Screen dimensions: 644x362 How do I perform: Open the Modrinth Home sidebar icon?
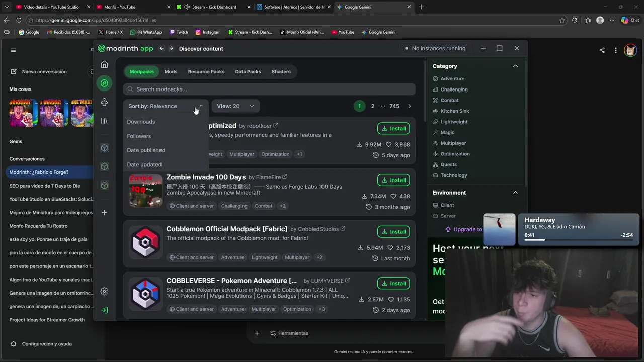coord(104,64)
